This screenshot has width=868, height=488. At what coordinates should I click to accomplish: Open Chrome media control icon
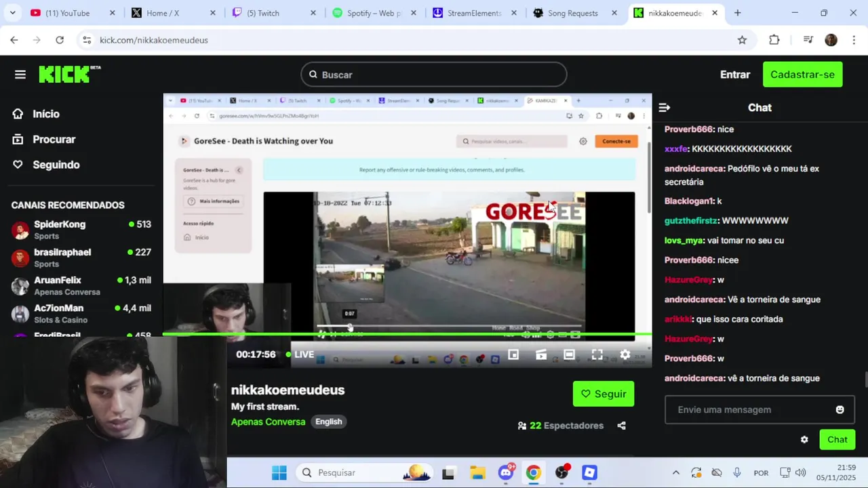[x=808, y=40]
